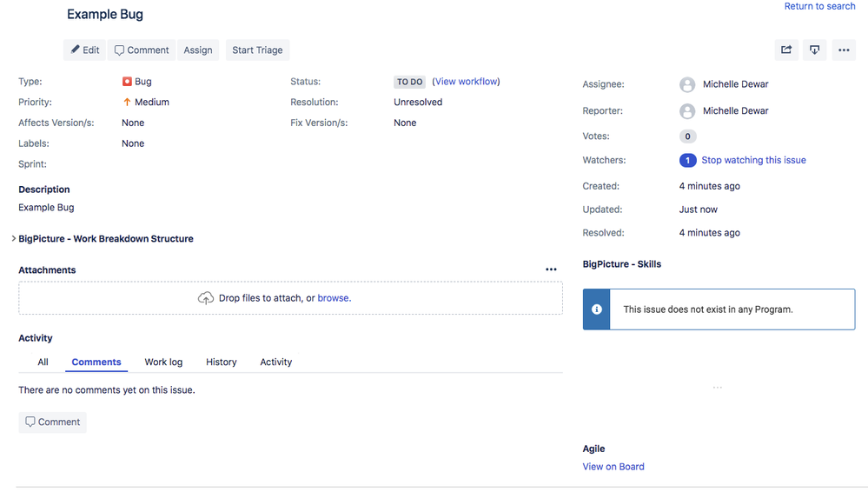Open the Activity tab

(x=275, y=362)
